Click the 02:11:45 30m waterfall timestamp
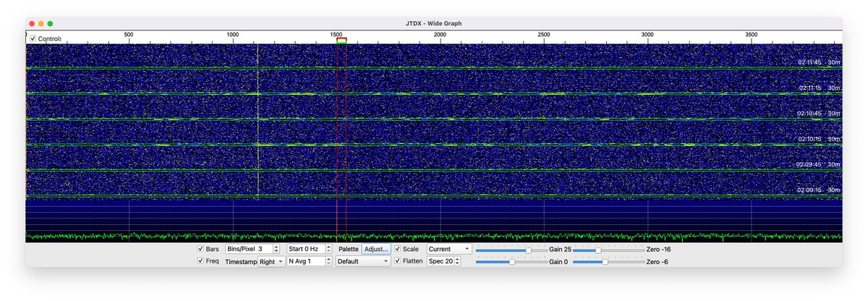 [x=818, y=62]
